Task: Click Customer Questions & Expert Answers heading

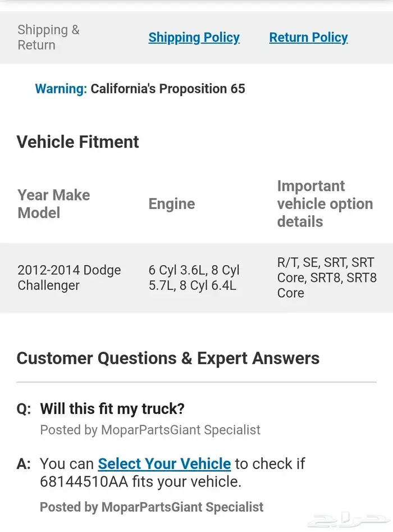Action: [x=168, y=358]
